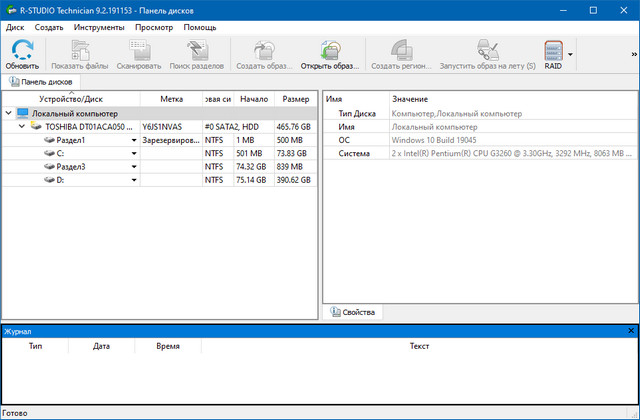The image size is (640, 420).
Task: Collapse the TOSHIBA DT01ACA050 disk node
Action: click(22, 128)
